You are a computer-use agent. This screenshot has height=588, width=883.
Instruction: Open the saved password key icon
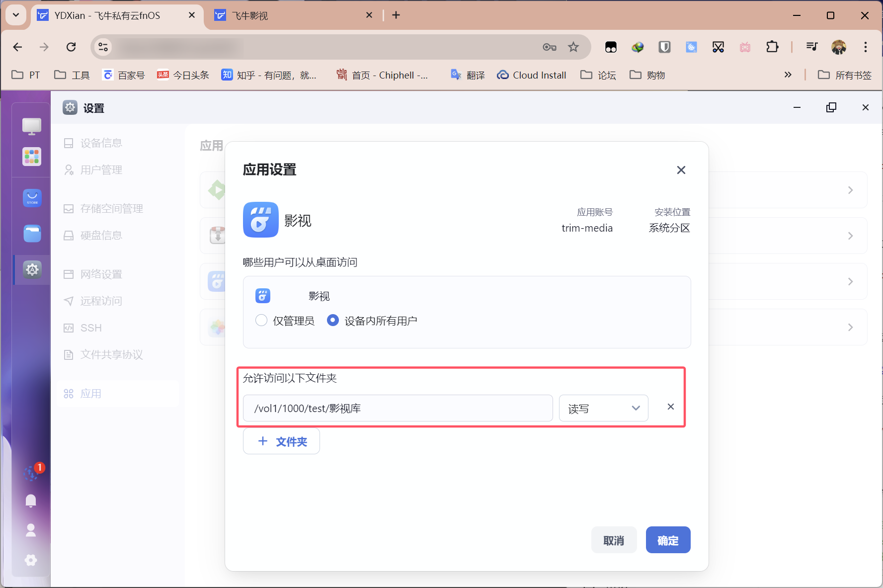(x=549, y=47)
